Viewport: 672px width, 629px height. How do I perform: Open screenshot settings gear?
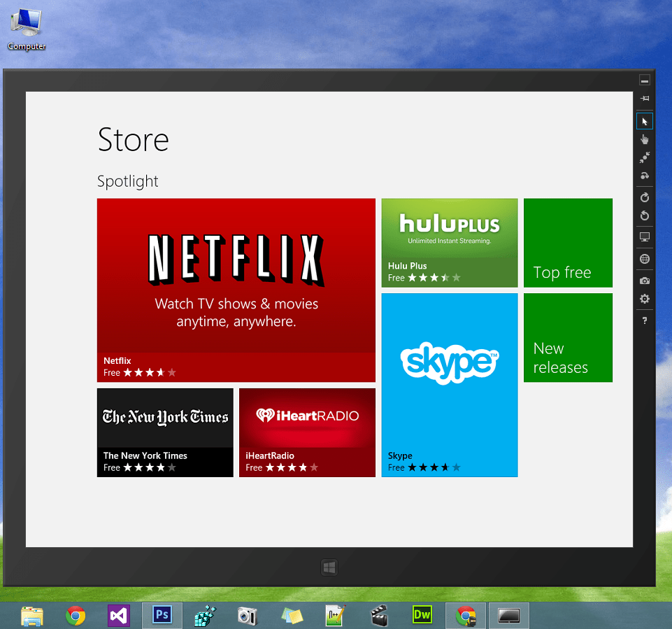pyautogui.click(x=645, y=299)
